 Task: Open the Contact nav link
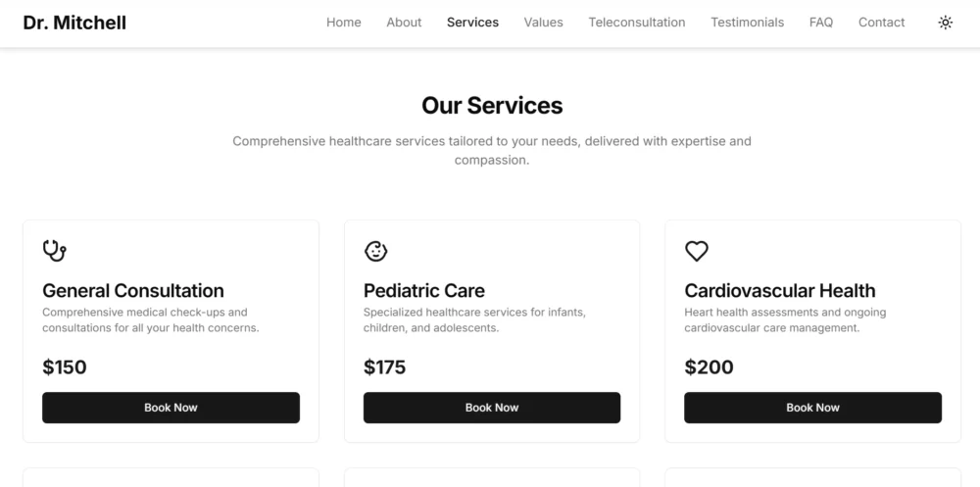pos(881,23)
